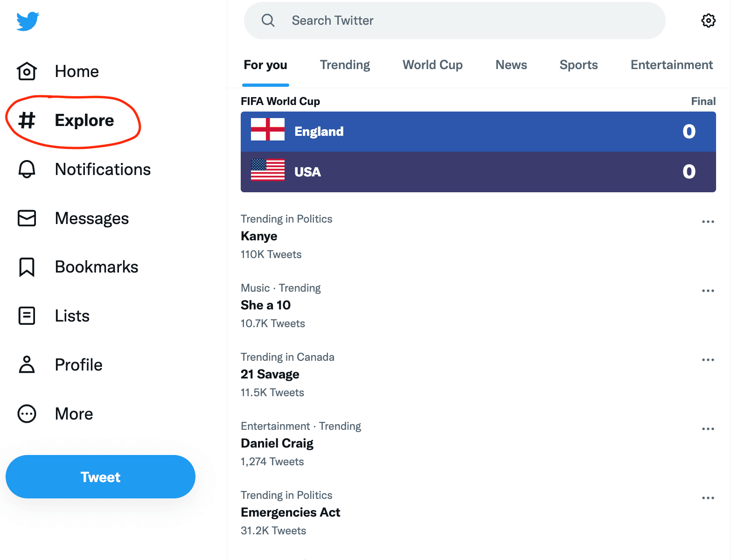Check Messages using the envelope icon
This screenshot has width=752, height=560.
point(27,218)
